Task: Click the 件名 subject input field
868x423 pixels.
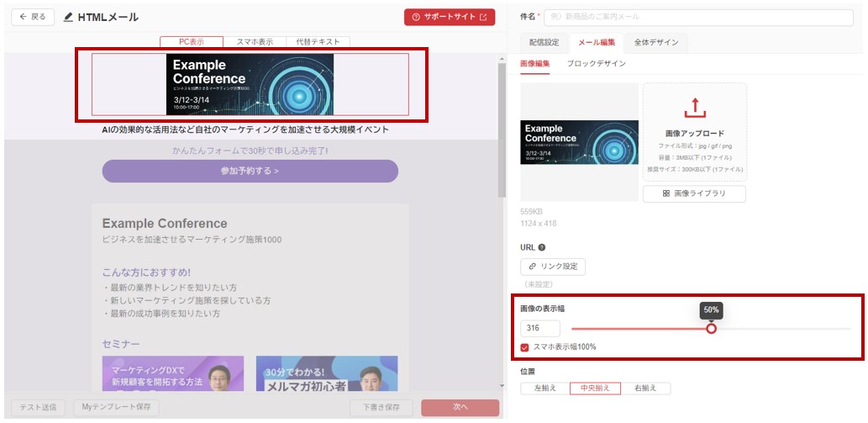Action: 698,17
